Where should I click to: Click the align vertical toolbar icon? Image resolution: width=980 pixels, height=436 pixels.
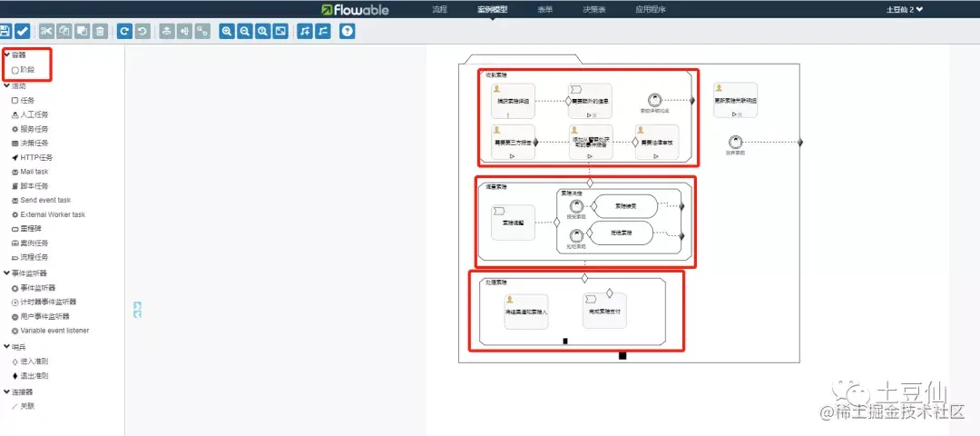(184, 31)
